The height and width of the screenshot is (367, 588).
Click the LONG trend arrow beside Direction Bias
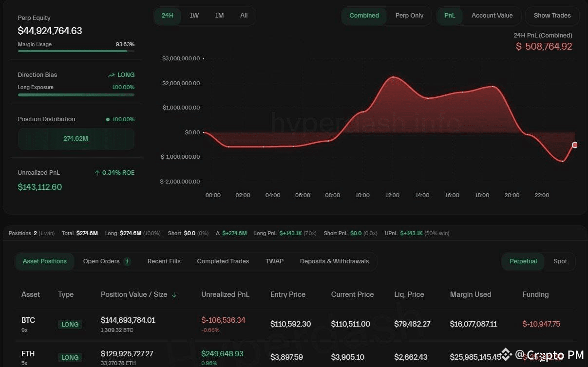[112, 74]
